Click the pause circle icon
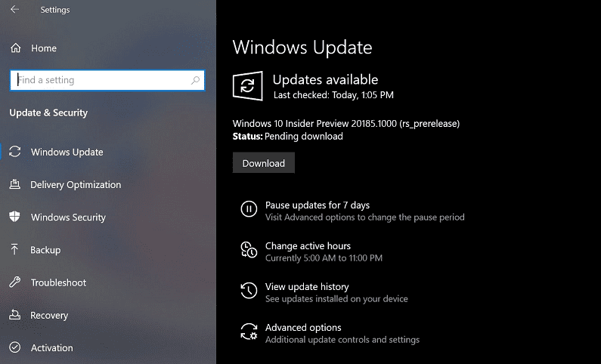Screen dimensions: 601x364 (249, 209)
